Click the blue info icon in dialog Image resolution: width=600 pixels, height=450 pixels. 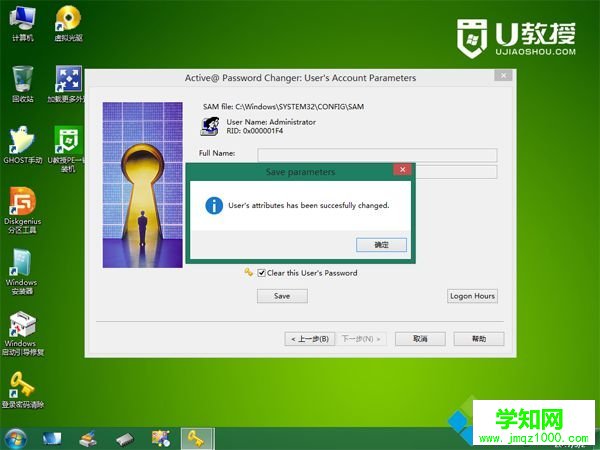(x=214, y=205)
